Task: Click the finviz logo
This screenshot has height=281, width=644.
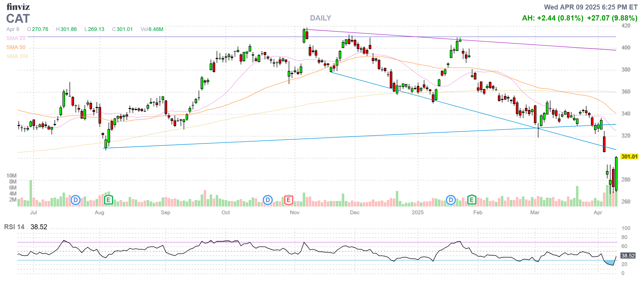Action: coord(18,7)
